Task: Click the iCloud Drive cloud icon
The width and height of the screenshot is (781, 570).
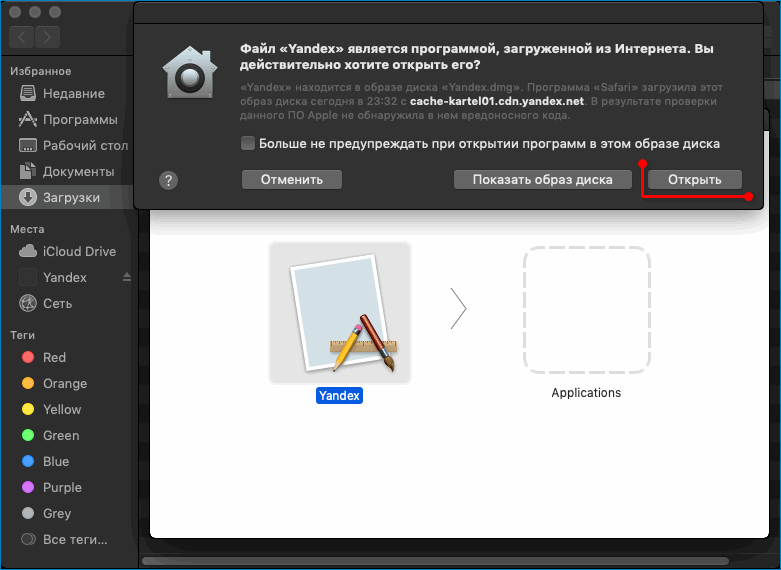Action: [x=28, y=251]
